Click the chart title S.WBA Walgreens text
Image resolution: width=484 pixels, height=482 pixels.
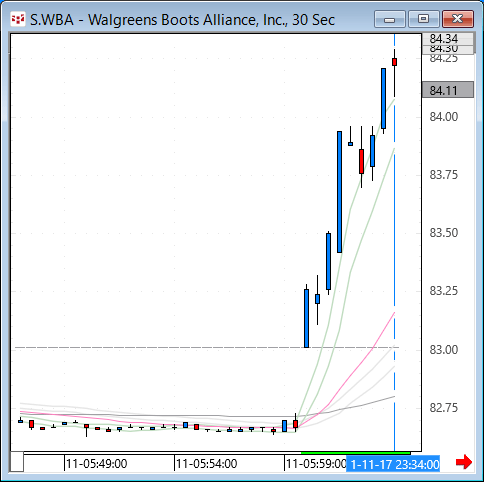[182, 20]
